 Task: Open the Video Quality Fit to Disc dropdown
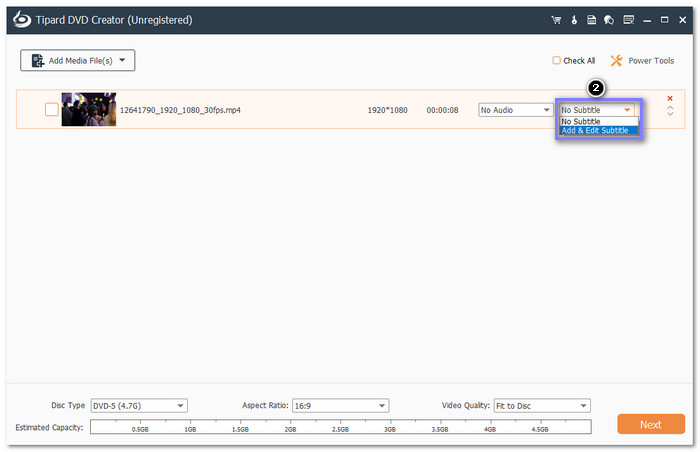[x=542, y=406]
